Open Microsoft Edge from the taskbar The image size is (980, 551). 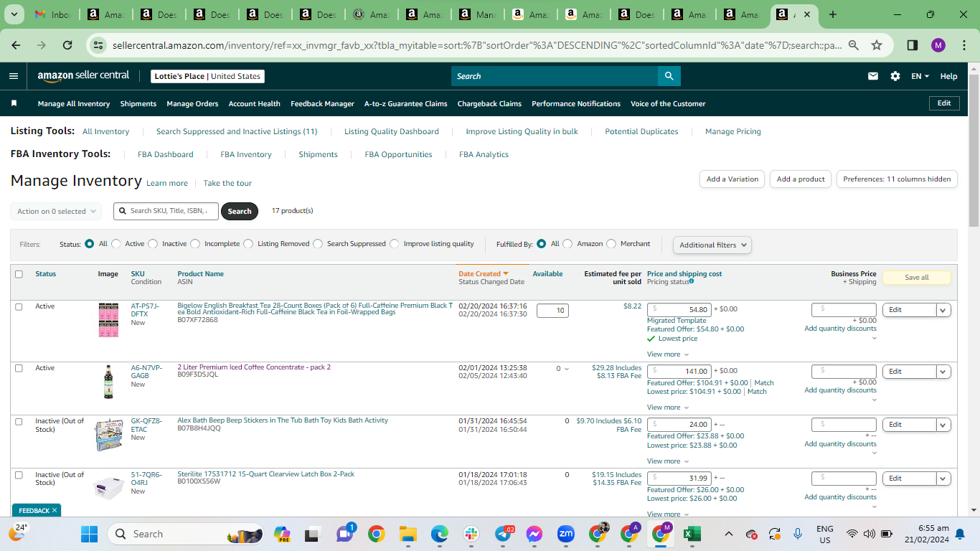[440, 534]
